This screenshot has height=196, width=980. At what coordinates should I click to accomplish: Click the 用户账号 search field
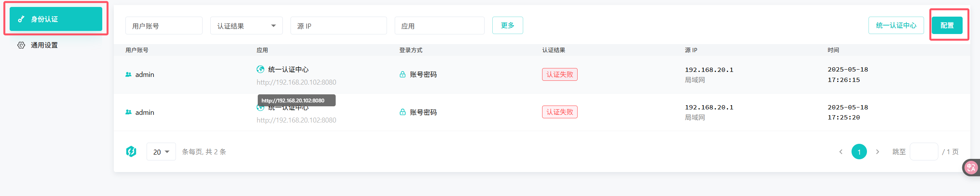(x=164, y=26)
